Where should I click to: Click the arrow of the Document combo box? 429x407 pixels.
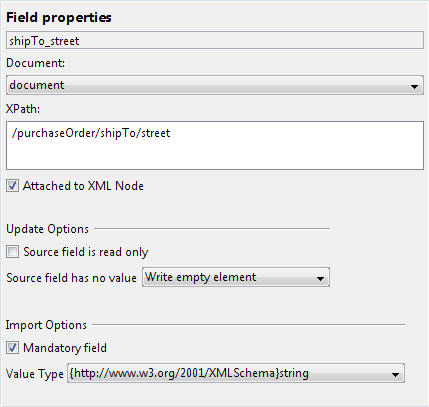coord(414,86)
